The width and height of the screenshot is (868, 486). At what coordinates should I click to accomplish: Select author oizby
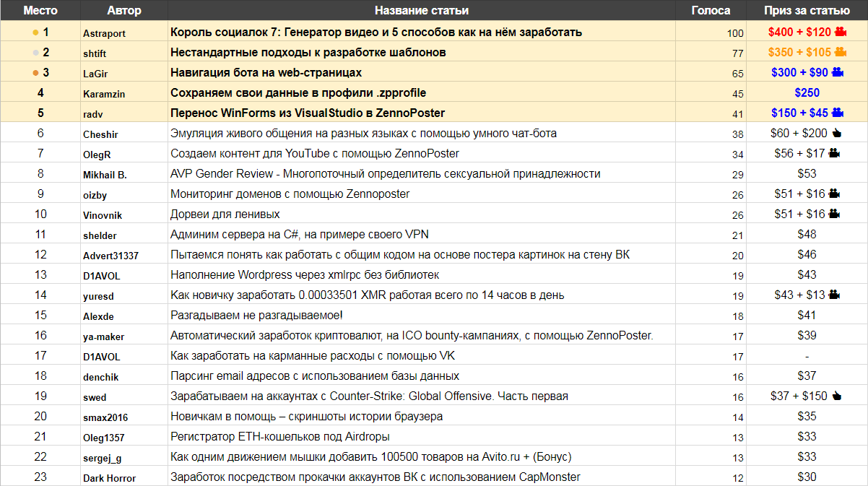[95, 194]
